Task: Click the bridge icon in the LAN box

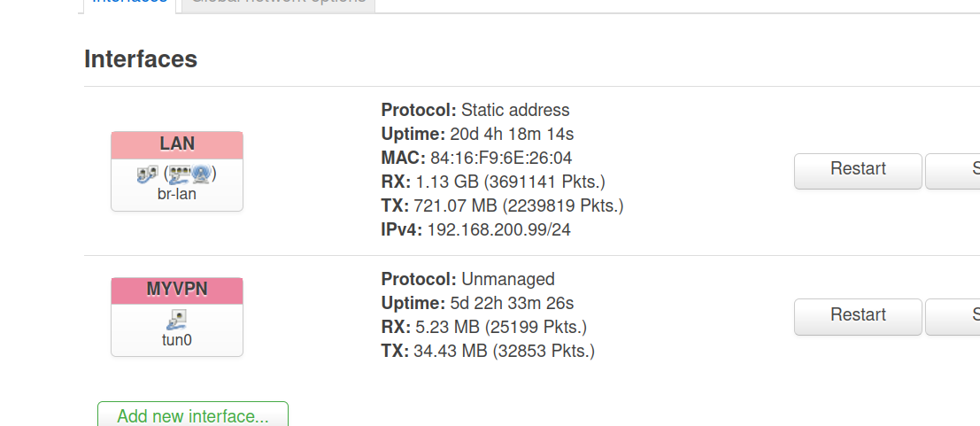Action: click(147, 174)
